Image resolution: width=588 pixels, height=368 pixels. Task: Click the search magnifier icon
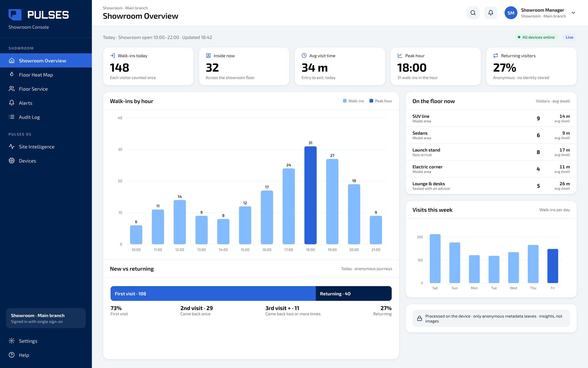(x=473, y=13)
